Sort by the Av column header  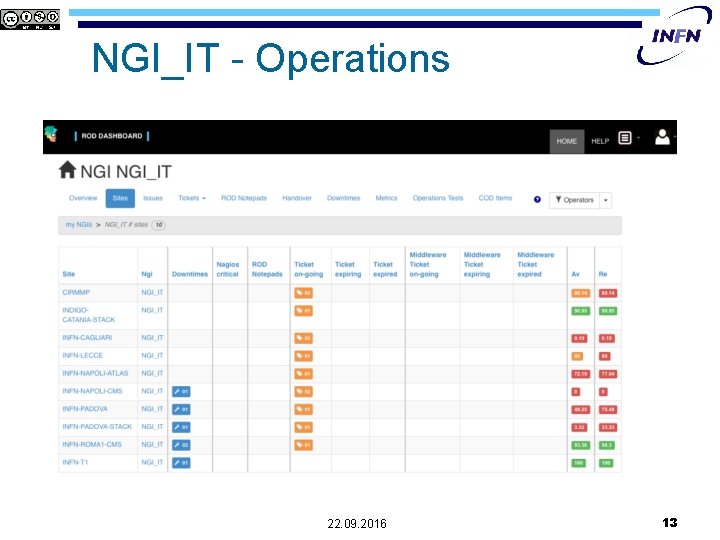575,274
